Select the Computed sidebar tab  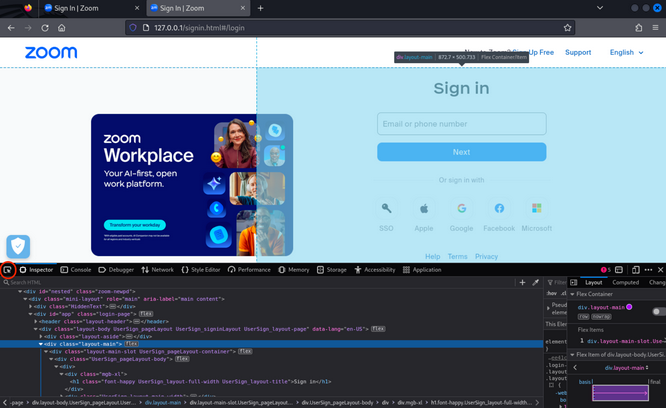[625, 282]
